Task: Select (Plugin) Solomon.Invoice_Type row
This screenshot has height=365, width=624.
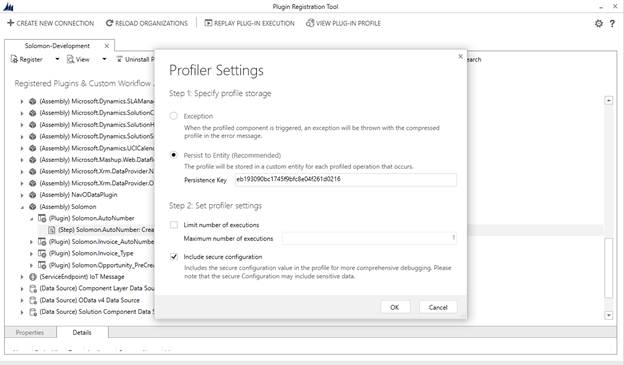Action: point(91,253)
